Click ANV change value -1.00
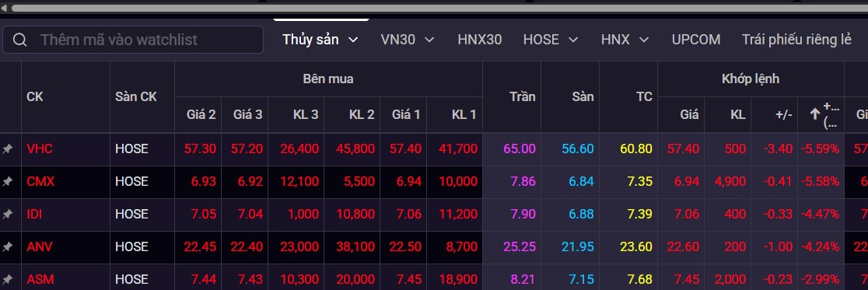The width and height of the screenshot is (868, 290). tap(779, 246)
